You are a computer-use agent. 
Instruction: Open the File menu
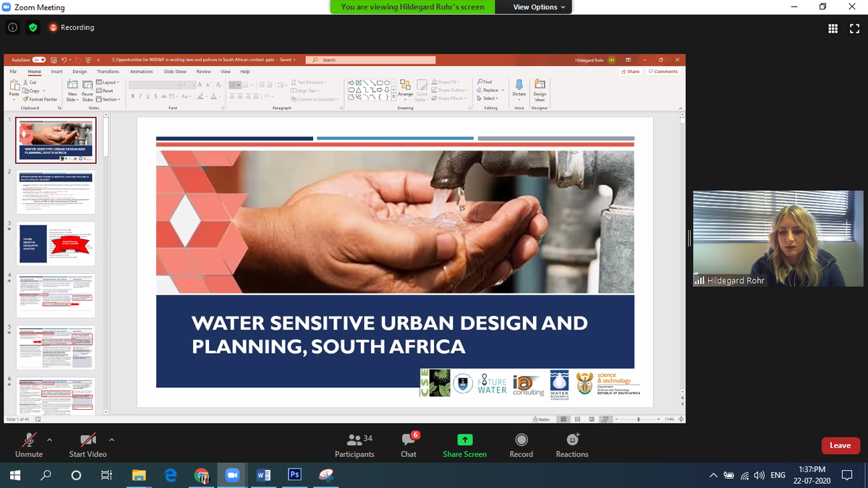click(13, 72)
